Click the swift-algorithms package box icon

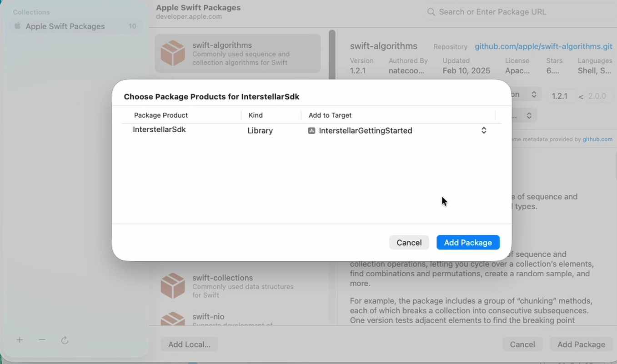[x=173, y=53]
